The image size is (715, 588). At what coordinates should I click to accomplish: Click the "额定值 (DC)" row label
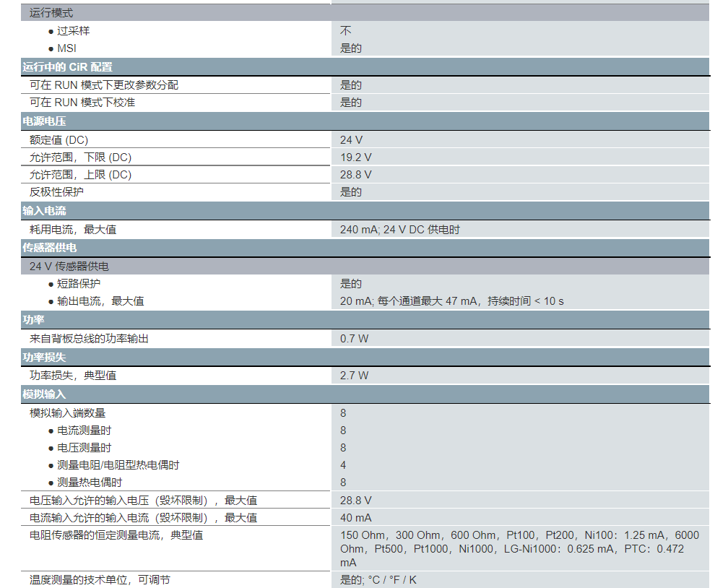coord(58,140)
